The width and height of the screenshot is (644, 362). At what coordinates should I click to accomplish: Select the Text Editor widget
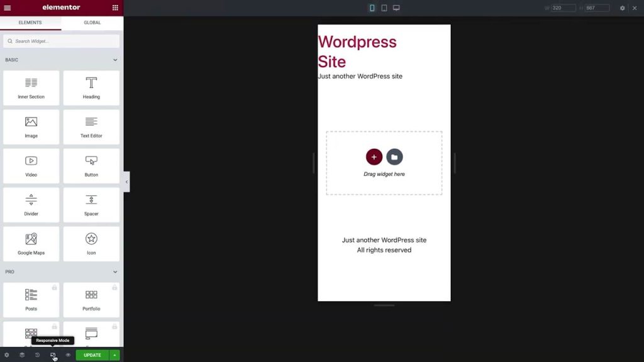pos(91,127)
